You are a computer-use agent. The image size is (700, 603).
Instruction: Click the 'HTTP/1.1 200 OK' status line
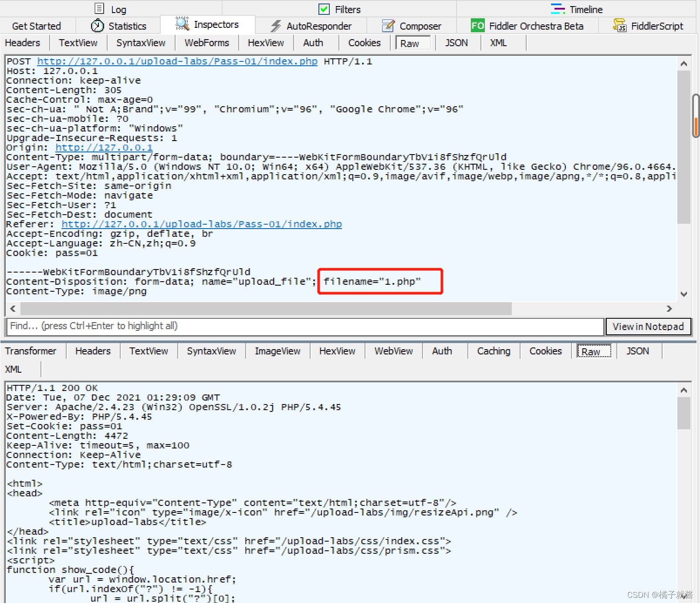(x=52, y=388)
